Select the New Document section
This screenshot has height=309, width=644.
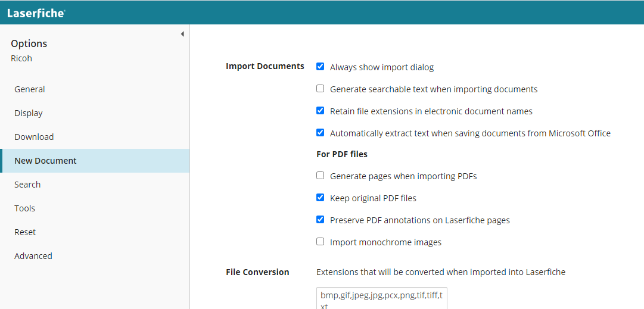pos(95,161)
